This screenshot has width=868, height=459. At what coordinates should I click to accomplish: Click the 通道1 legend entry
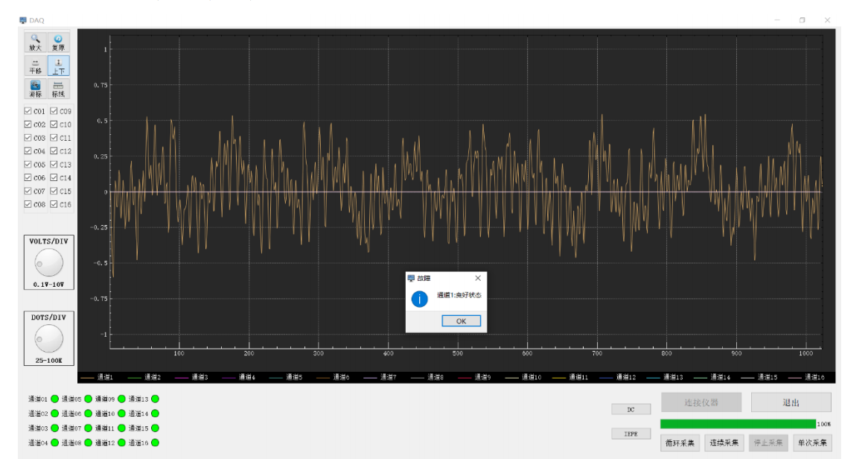[x=97, y=377]
